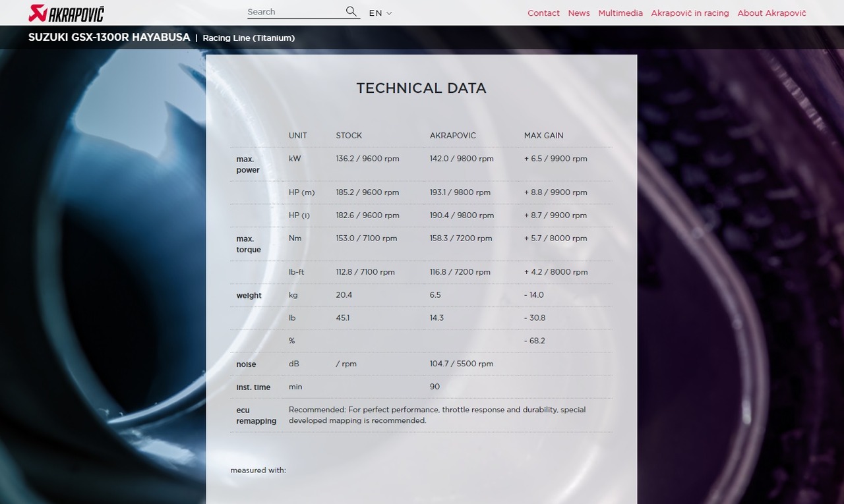The height and width of the screenshot is (504, 844).
Task: Click the ECU remapping recommendation text
Action: click(x=437, y=415)
